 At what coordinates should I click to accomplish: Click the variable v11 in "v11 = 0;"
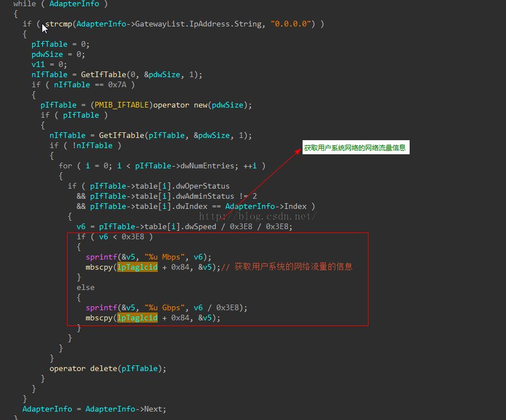click(38, 65)
